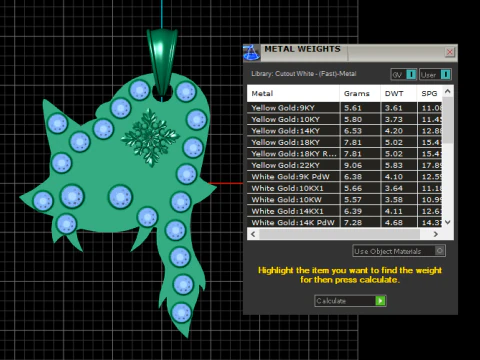The width and height of the screenshot is (480, 360).
Task: Click the 5.61 grams value
Action: pyautogui.click(x=353, y=108)
